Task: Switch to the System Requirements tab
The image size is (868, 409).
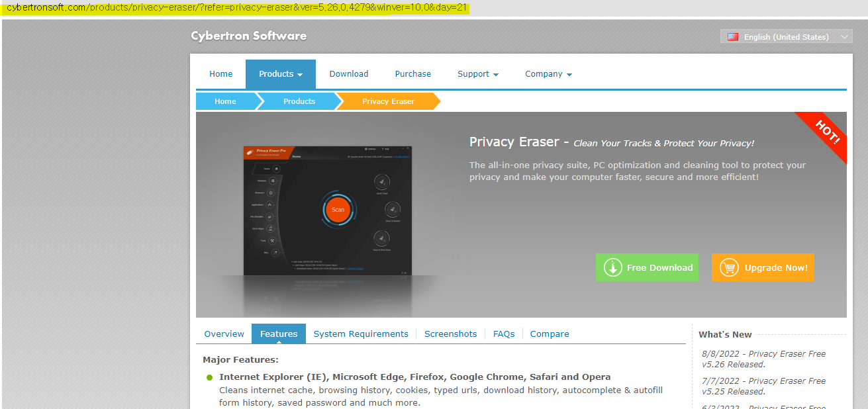Action: pyautogui.click(x=361, y=334)
